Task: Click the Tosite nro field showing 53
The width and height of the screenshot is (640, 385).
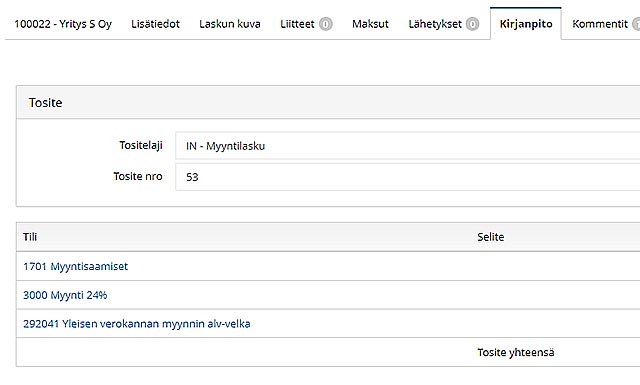Action: [x=407, y=177]
